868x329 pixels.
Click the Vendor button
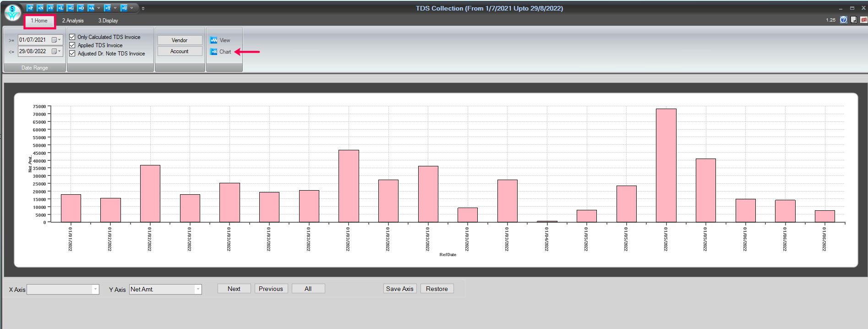[x=180, y=40]
